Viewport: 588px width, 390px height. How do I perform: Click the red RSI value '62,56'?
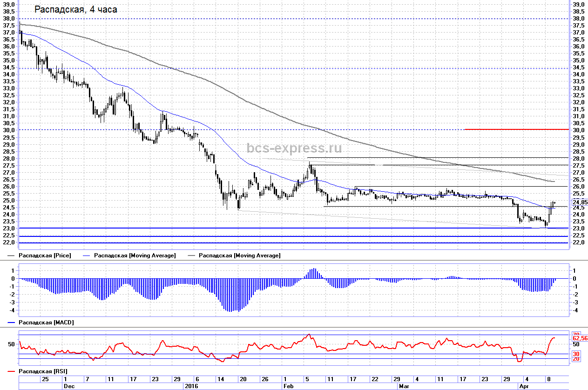tap(580, 338)
